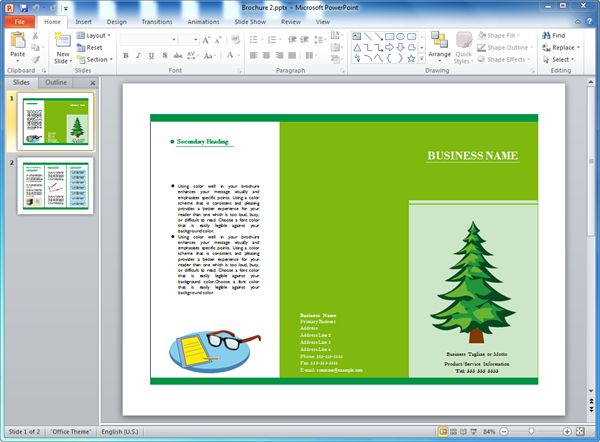Click the fit slide to window icon
The width and height of the screenshot is (600, 442).
click(x=580, y=431)
